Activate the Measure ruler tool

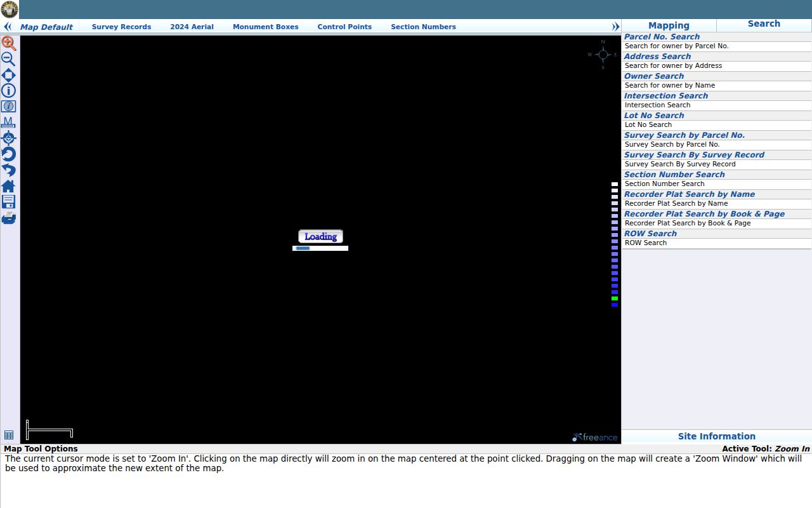point(9,123)
